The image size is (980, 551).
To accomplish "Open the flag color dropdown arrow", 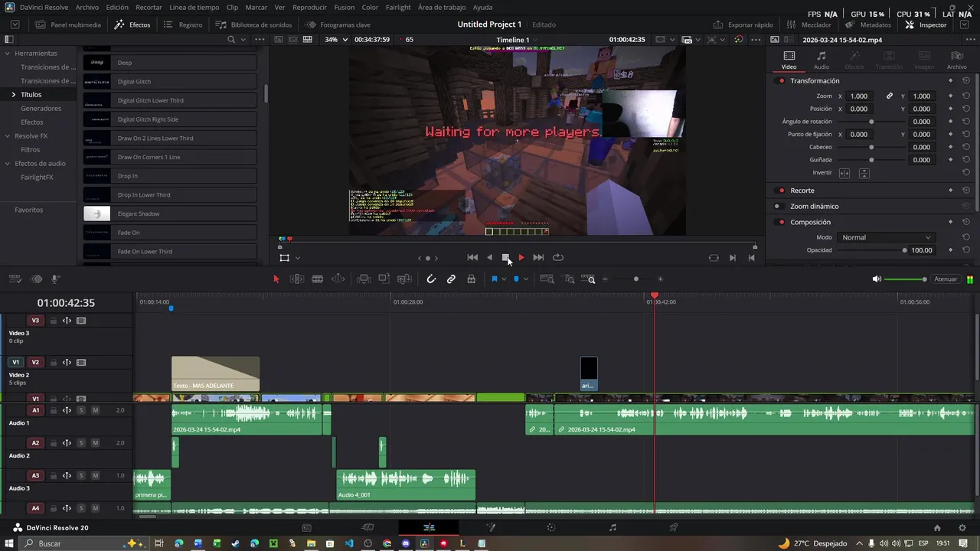I will 504,279.
